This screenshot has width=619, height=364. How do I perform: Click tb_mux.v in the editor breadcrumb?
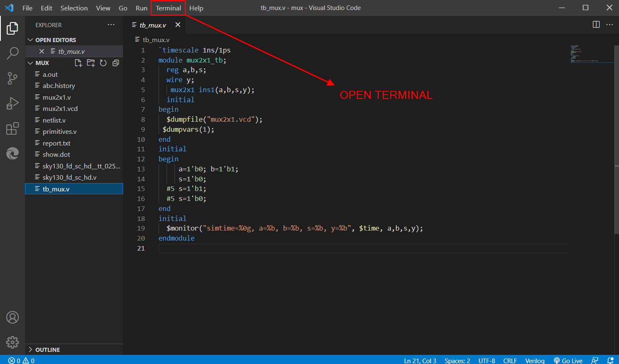(156, 40)
